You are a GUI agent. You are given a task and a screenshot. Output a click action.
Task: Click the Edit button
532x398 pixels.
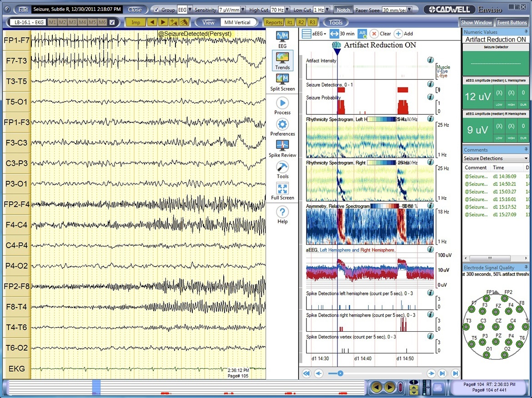pos(23,10)
